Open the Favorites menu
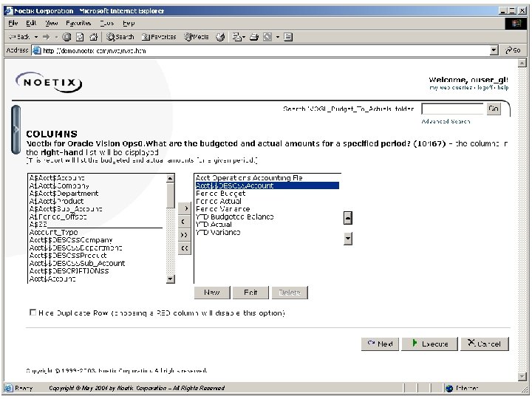The image size is (532, 399). coord(78,23)
